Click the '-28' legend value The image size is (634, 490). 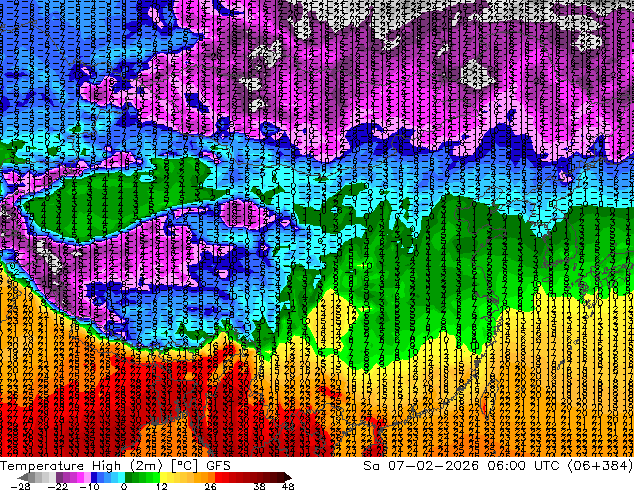(x=20, y=486)
